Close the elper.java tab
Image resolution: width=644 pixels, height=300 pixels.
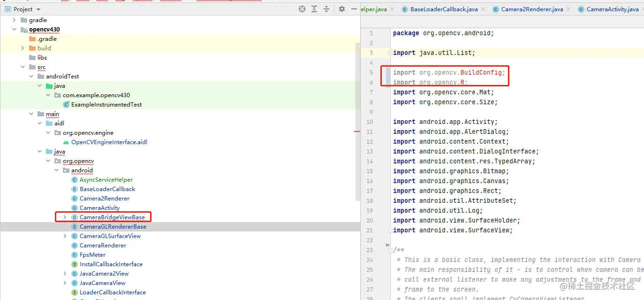(x=392, y=9)
